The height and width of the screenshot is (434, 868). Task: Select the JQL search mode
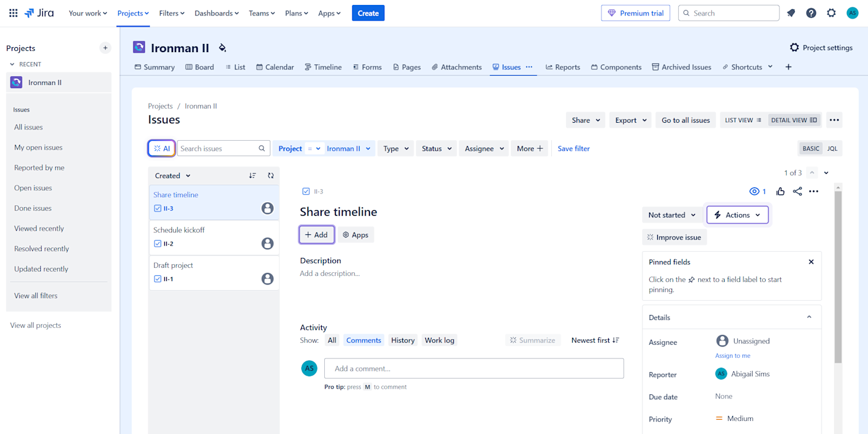pyautogui.click(x=832, y=149)
